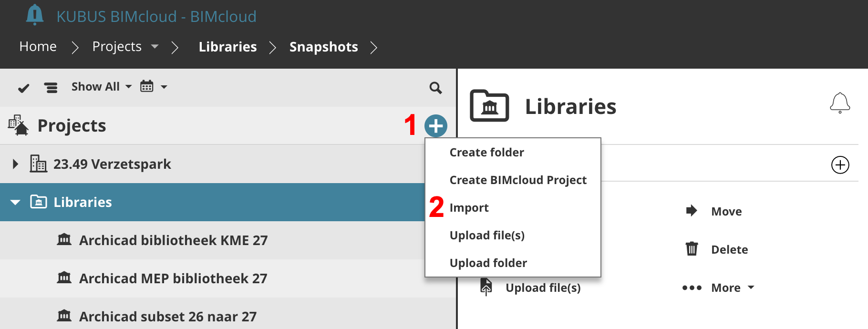The height and width of the screenshot is (329, 868).
Task: Switch to the list view icon
Action: (51, 87)
